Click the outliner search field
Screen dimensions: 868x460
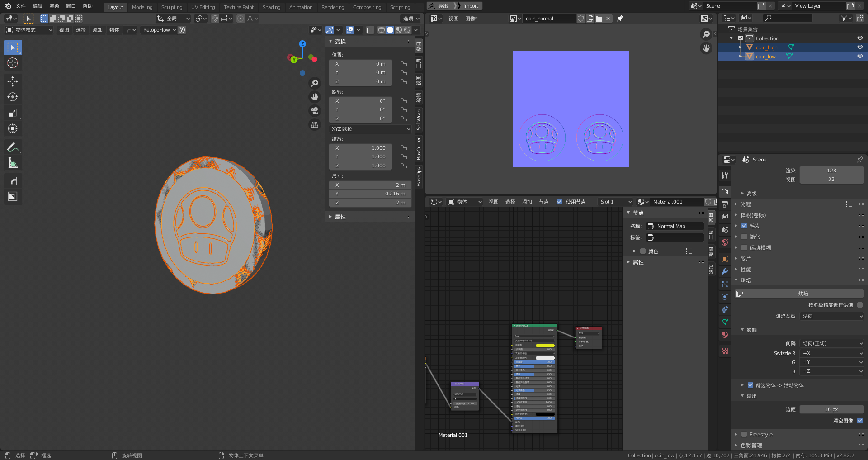click(787, 18)
